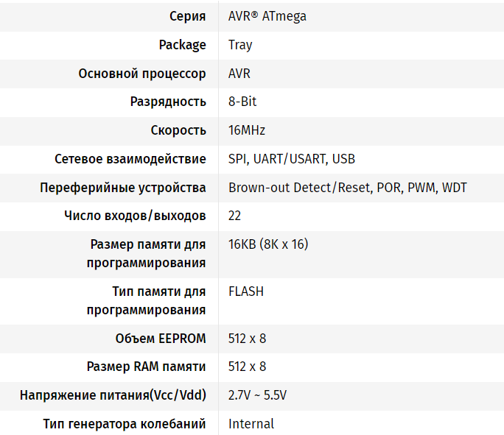The height and width of the screenshot is (435, 504).
Task: Click the "Размер RAM памяти" label
Action: 146,367
